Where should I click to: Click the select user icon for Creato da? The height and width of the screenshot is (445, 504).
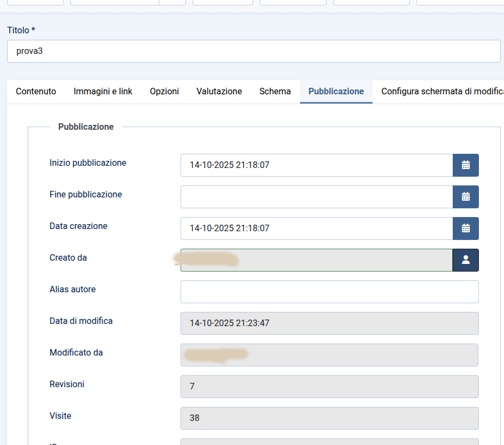[465, 260]
